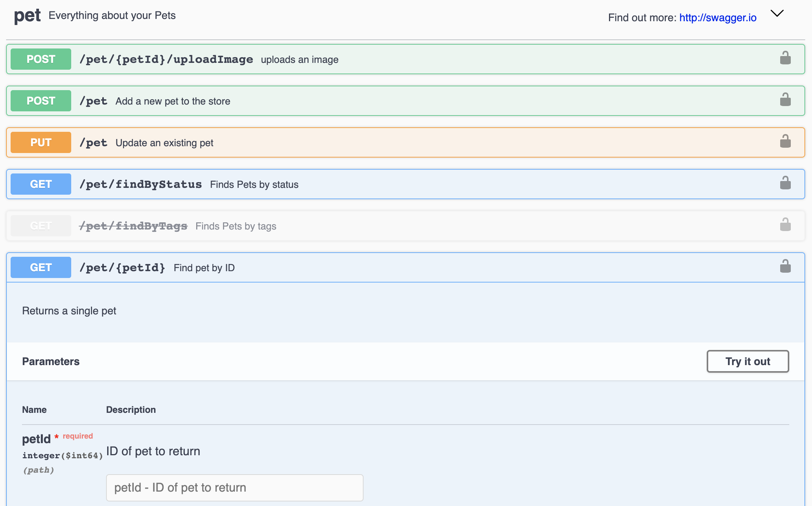
Task: Click the padlock icon on PUT /pet
Action: tap(785, 141)
